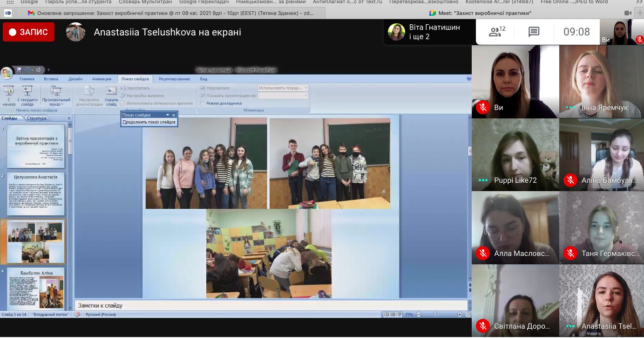Open the 'Показ слайдов' floating toolbar dropdown arrow
Viewport: 644px width, 338px height.
click(x=168, y=115)
